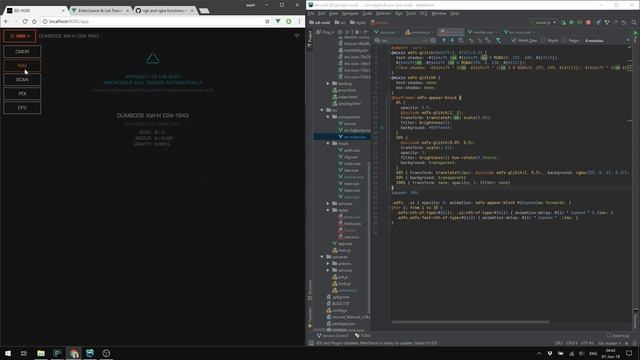
Task: Select the .gitignore file in project tree
Action: (x=338, y=297)
